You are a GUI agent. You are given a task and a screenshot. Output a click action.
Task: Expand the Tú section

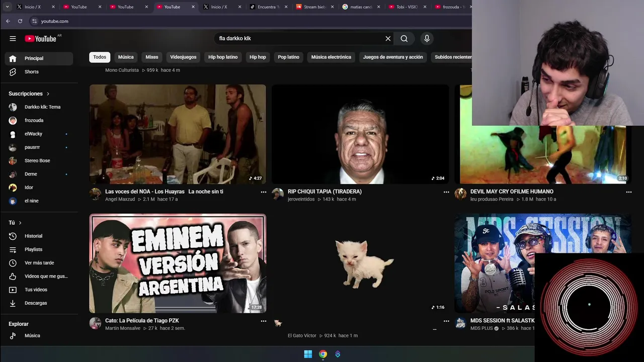[x=15, y=223]
